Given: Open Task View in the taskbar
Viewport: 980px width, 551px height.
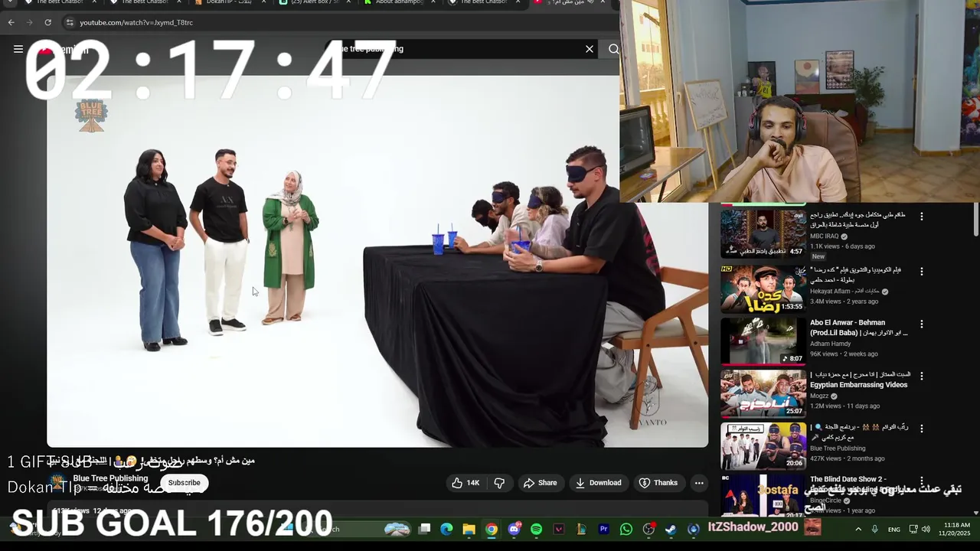Looking at the screenshot, I should point(425,529).
